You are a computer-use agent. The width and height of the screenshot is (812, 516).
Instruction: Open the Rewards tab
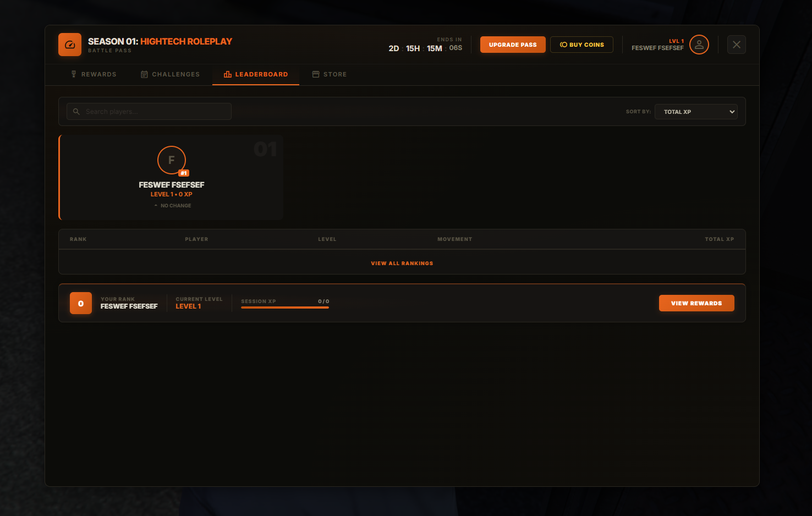94,74
